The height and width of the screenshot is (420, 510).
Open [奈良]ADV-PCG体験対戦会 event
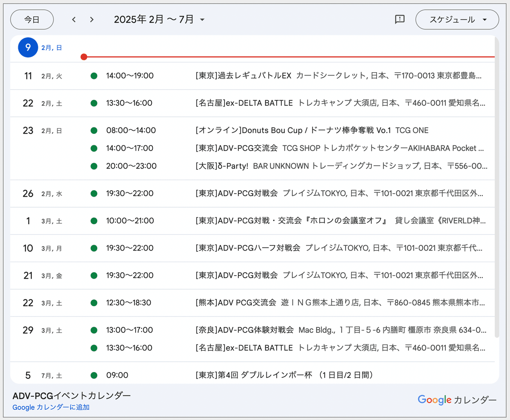coord(341,330)
